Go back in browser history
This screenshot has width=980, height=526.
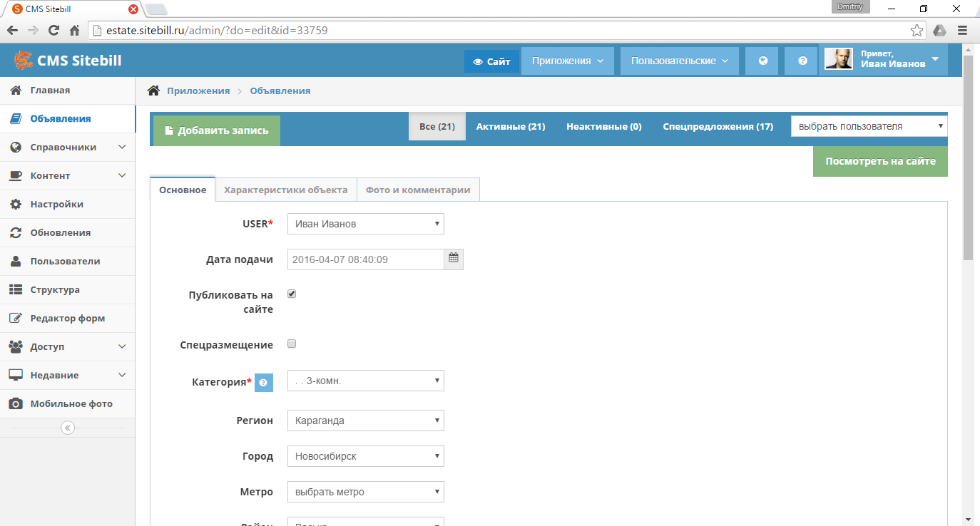pyautogui.click(x=12, y=31)
